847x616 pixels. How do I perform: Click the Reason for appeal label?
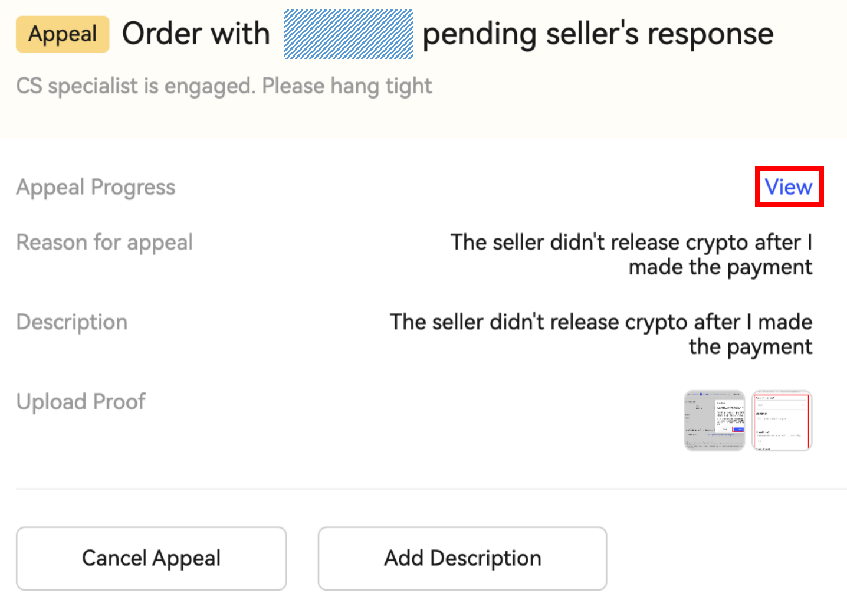click(x=104, y=243)
